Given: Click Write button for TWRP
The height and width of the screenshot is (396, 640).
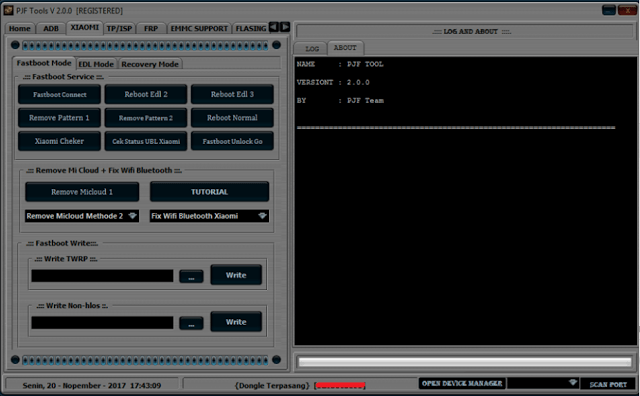Looking at the screenshot, I should [x=236, y=275].
